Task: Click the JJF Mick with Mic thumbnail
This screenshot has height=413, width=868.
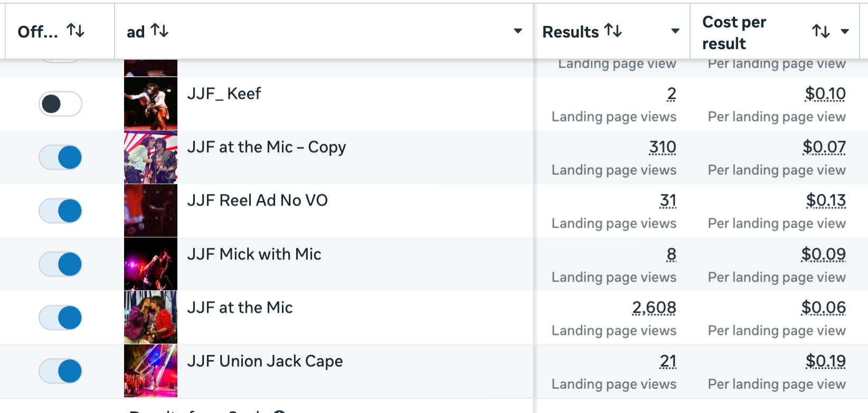Action: (150, 264)
